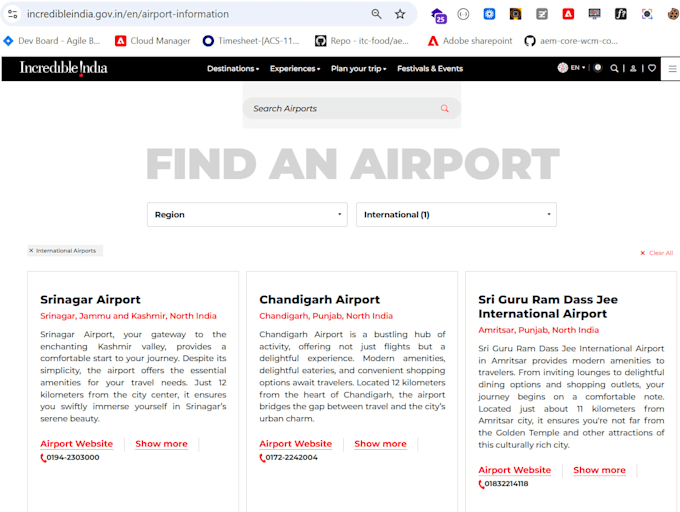
Task: Click Show more on Sri Guru Ram Dass Jee card
Action: click(599, 470)
